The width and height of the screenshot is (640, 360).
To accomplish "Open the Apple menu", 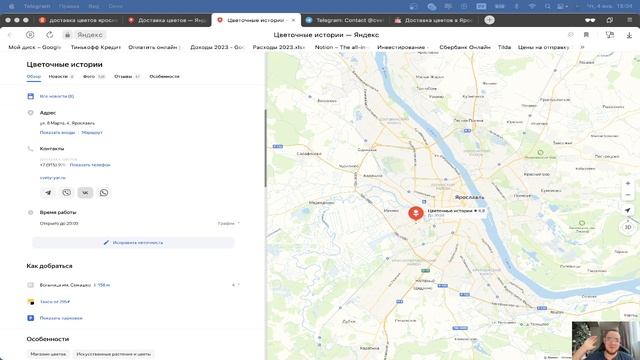I will pos(11,6).
